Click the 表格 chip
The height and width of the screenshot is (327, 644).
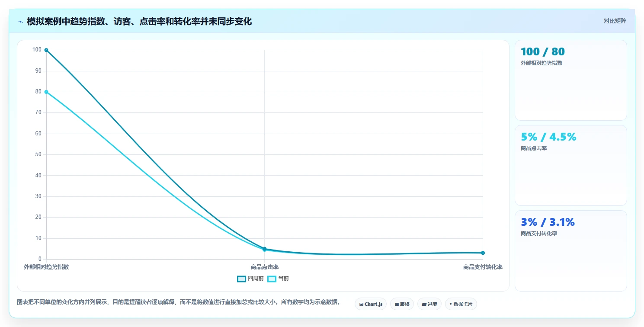coord(402,304)
